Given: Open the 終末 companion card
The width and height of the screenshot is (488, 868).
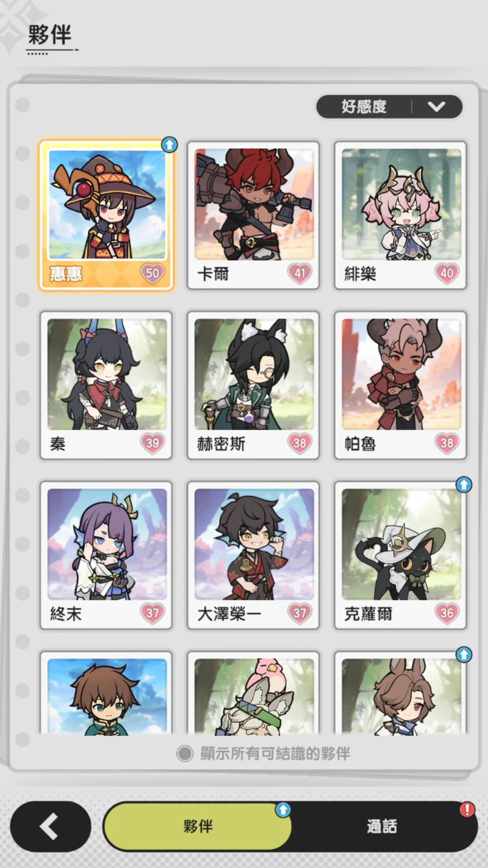Looking at the screenshot, I should tap(106, 556).
